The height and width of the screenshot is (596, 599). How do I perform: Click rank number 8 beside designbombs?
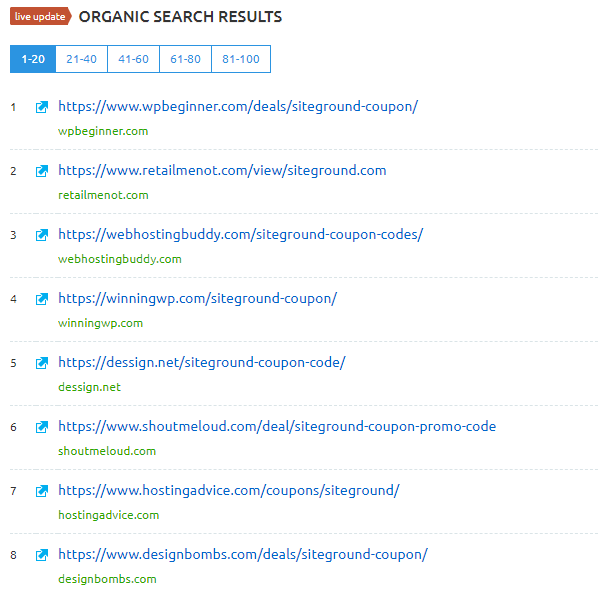[13, 555]
